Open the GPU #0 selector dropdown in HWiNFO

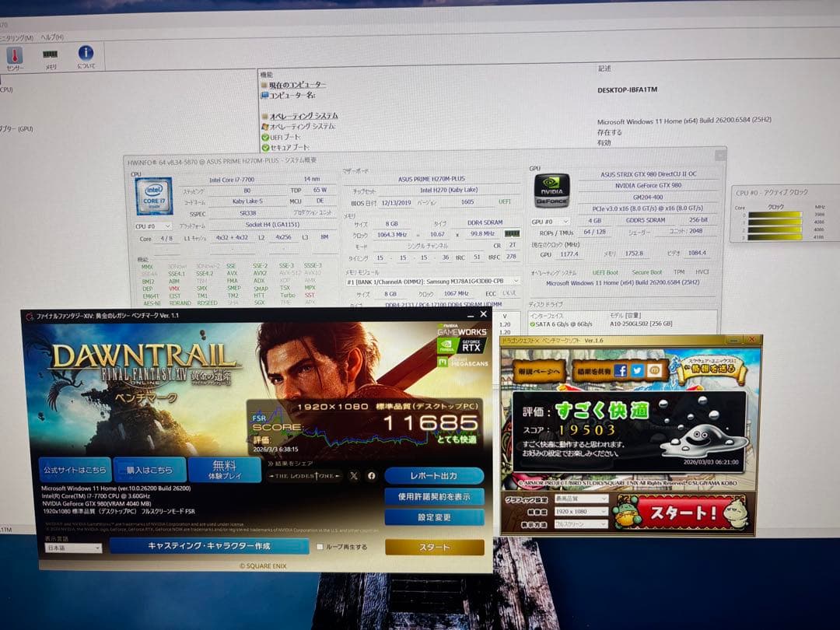550,222
